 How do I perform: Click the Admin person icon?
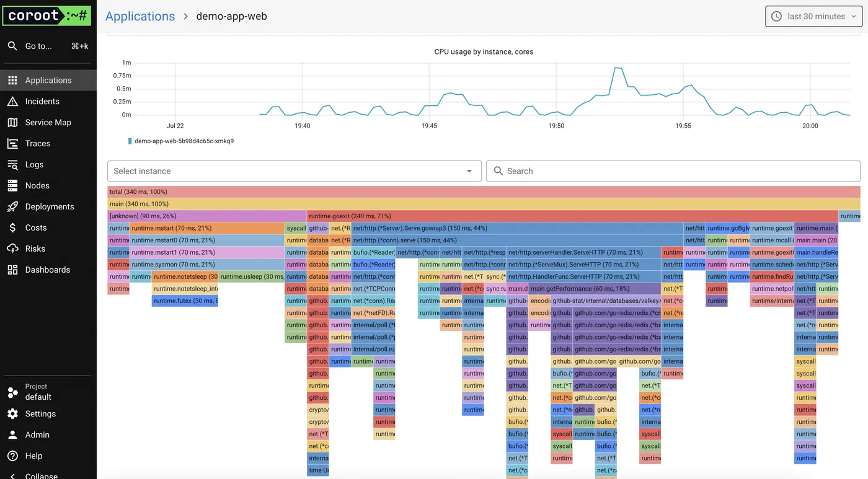pos(12,434)
